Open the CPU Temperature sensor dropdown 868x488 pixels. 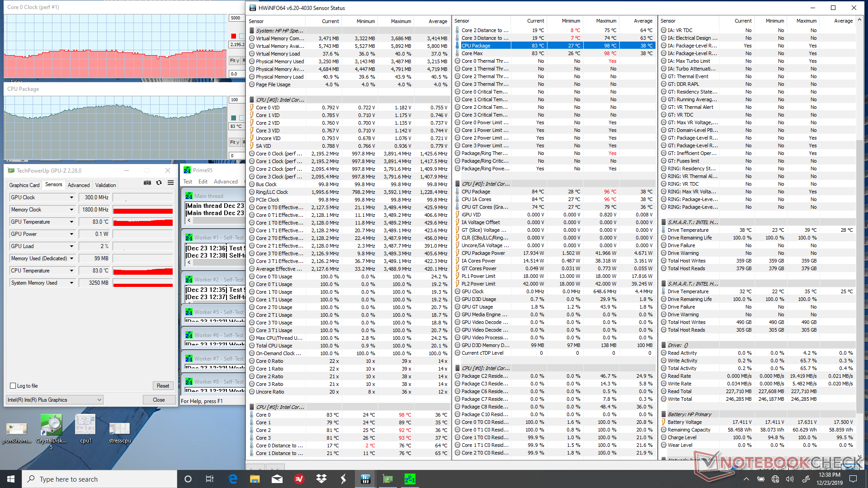click(71, 271)
